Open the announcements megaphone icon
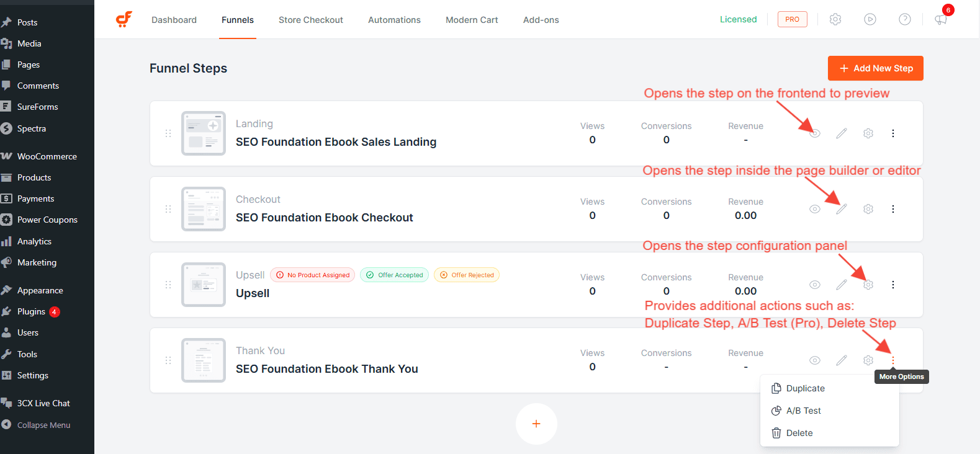The height and width of the screenshot is (454, 980). 941,19
